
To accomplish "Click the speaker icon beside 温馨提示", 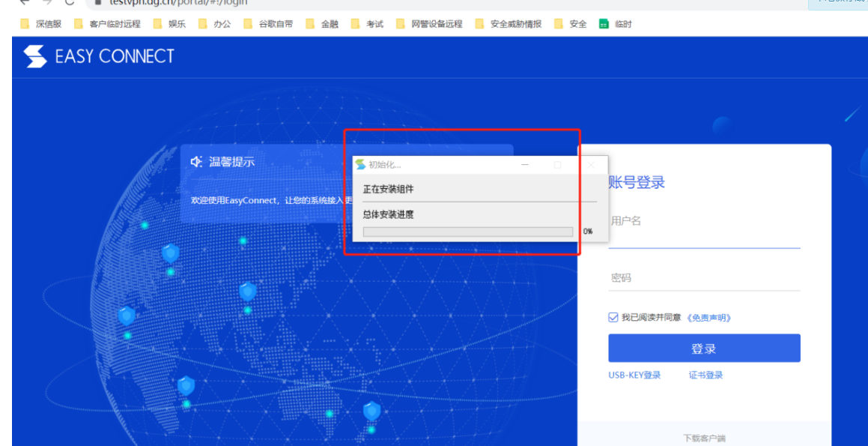I will click(196, 162).
